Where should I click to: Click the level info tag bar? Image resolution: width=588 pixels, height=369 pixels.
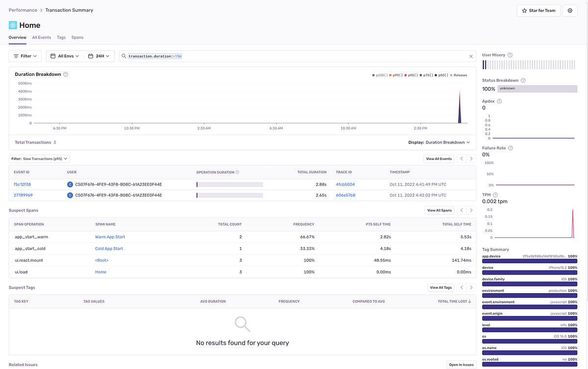(530, 330)
